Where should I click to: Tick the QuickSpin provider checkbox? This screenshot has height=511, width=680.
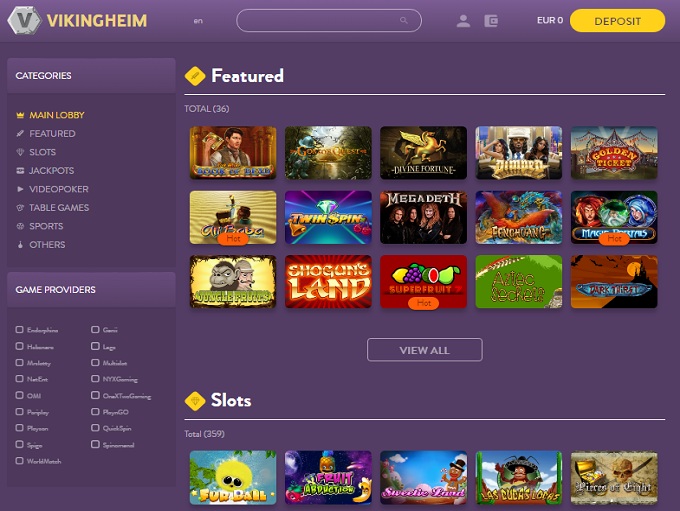click(95, 428)
